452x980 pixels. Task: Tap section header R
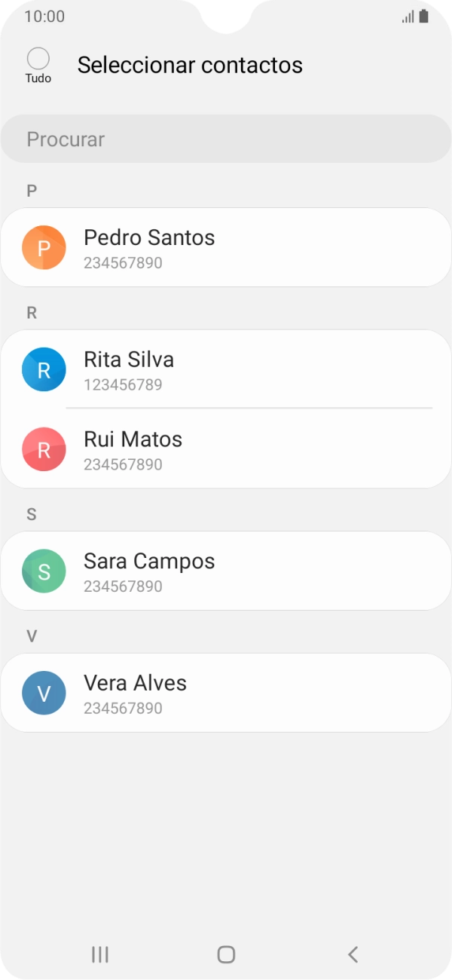31,313
